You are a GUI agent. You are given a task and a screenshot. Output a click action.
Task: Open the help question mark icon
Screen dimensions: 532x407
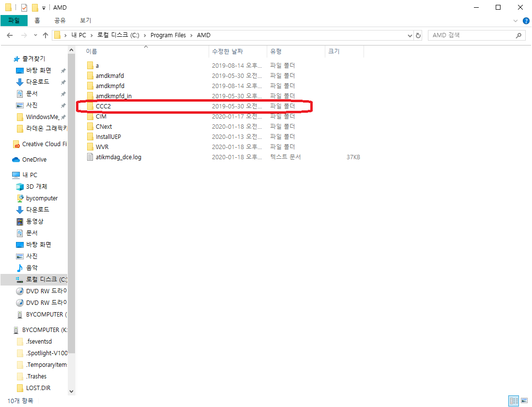tap(526, 21)
